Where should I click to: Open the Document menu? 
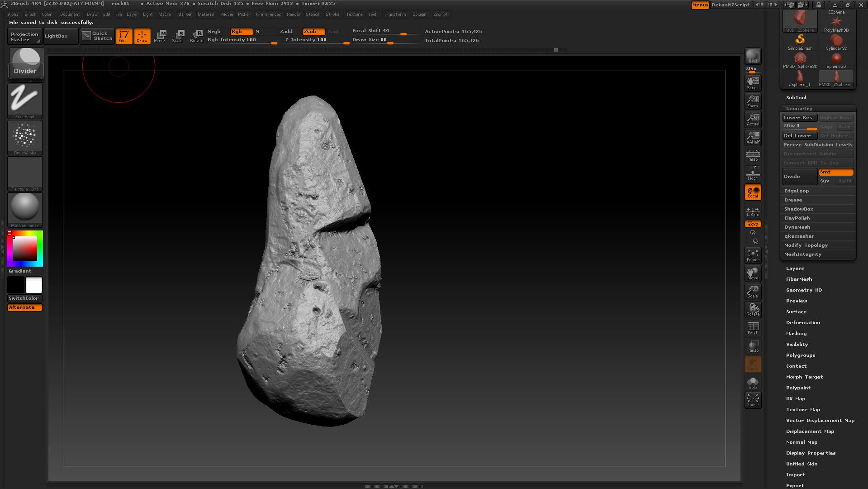[70, 14]
